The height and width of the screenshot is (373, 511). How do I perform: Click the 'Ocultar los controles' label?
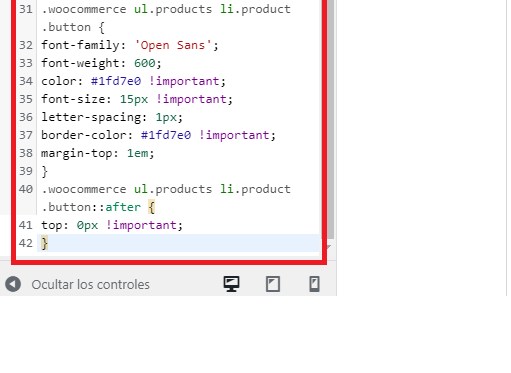coord(91,285)
